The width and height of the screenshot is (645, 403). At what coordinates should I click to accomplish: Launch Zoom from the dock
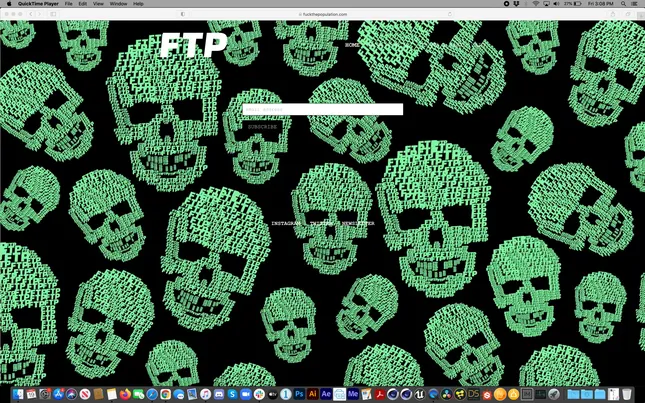pos(246,394)
